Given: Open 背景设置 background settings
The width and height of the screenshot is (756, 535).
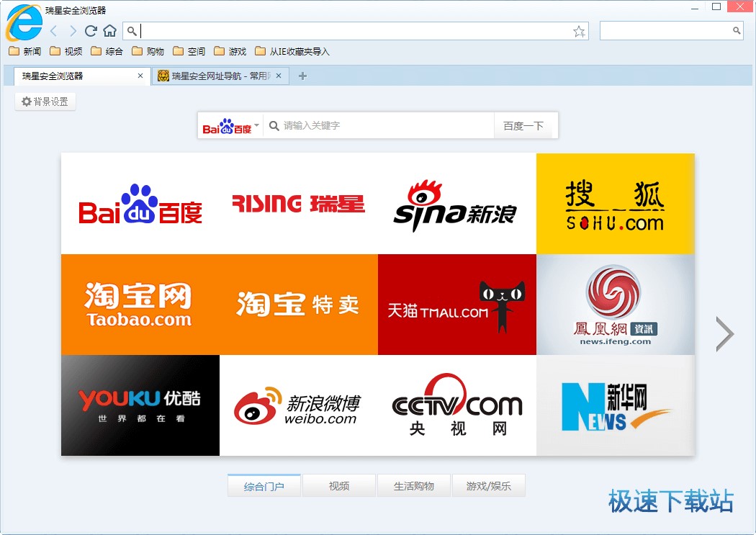Looking at the screenshot, I should pyautogui.click(x=45, y=102).
